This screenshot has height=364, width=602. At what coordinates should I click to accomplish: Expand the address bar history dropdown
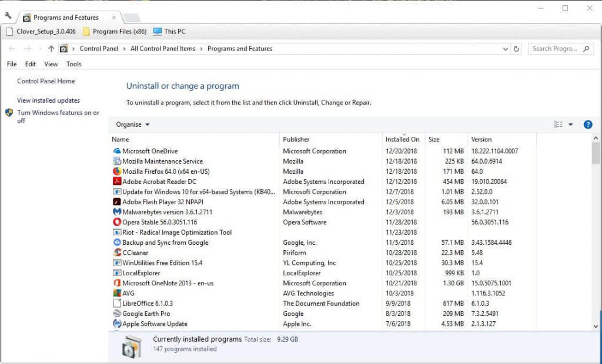point(505,49)
